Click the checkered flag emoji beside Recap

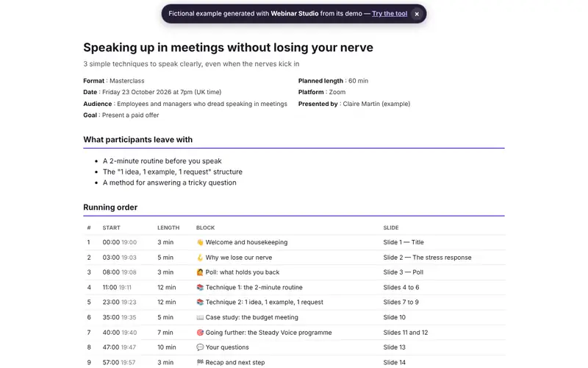click(200, 362)
